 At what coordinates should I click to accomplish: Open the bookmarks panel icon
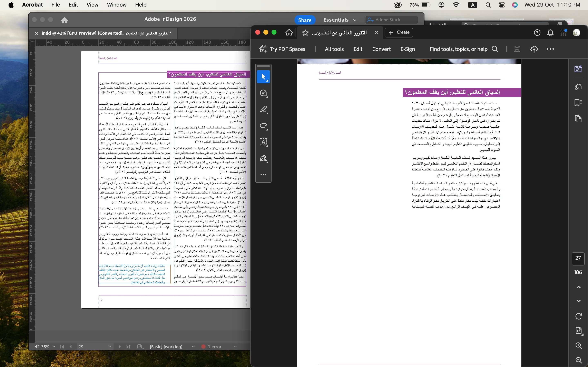pyautogui.click(x=578, y=103)
